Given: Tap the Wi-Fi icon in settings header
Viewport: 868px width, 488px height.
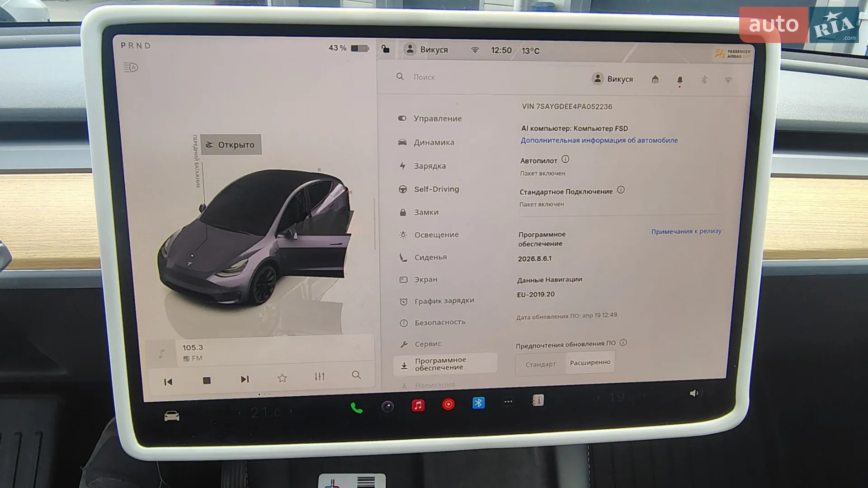Looking at the screenshot, I should pos(728,80).
